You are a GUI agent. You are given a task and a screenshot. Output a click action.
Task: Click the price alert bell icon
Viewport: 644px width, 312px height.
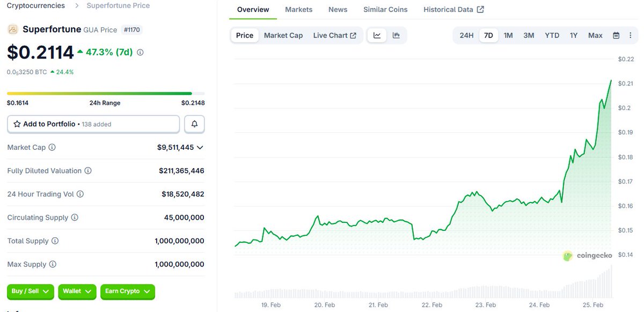coord(194,124)
